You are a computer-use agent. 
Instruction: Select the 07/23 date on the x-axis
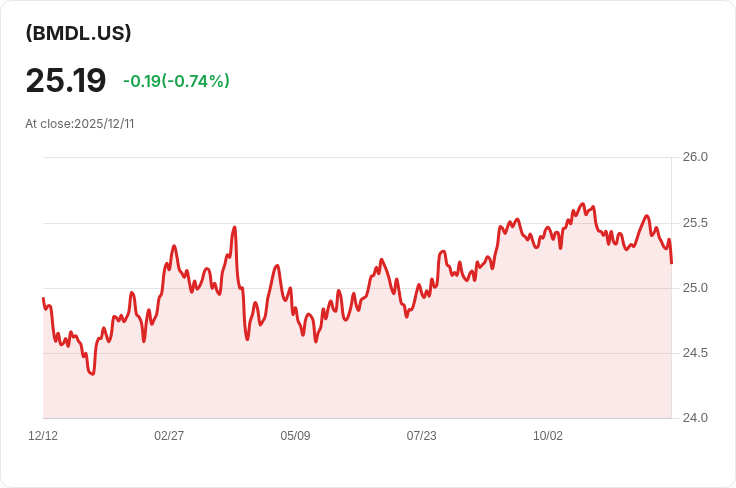pos(421,436)
